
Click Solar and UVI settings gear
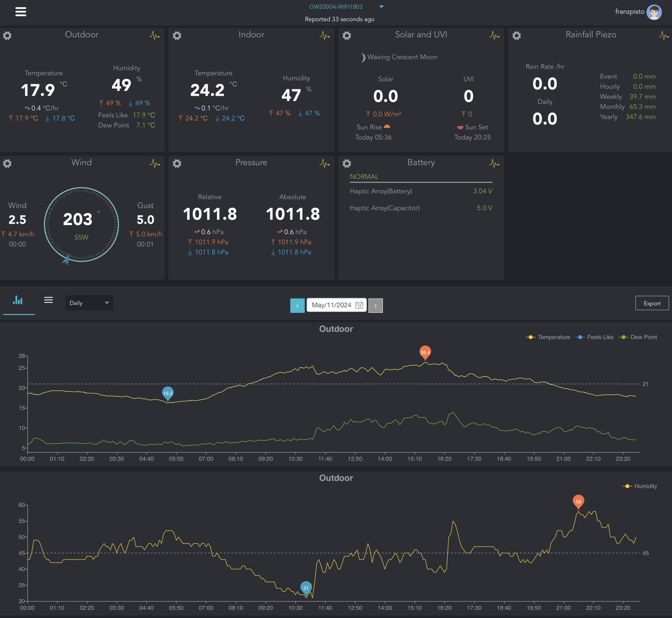346,36
